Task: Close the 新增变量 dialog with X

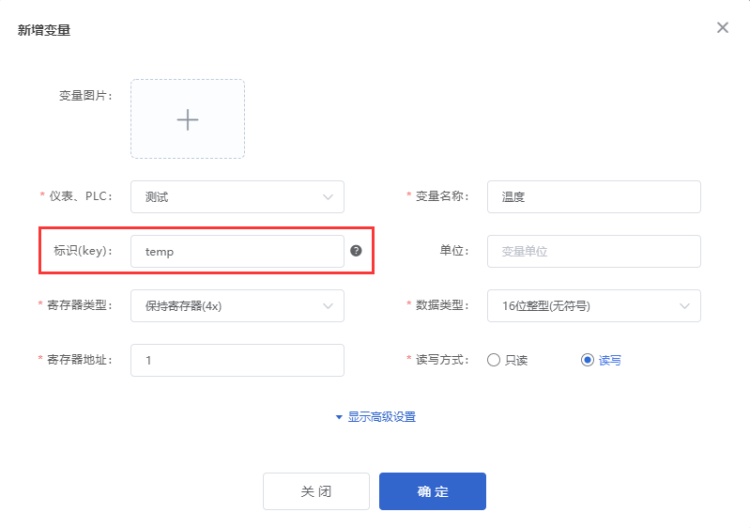Action: (723, 28)
